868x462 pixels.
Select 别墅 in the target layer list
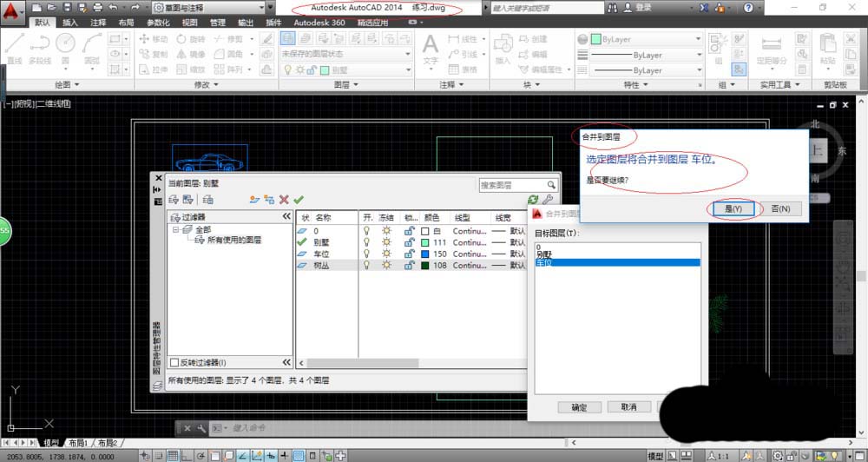click(618, 254)
